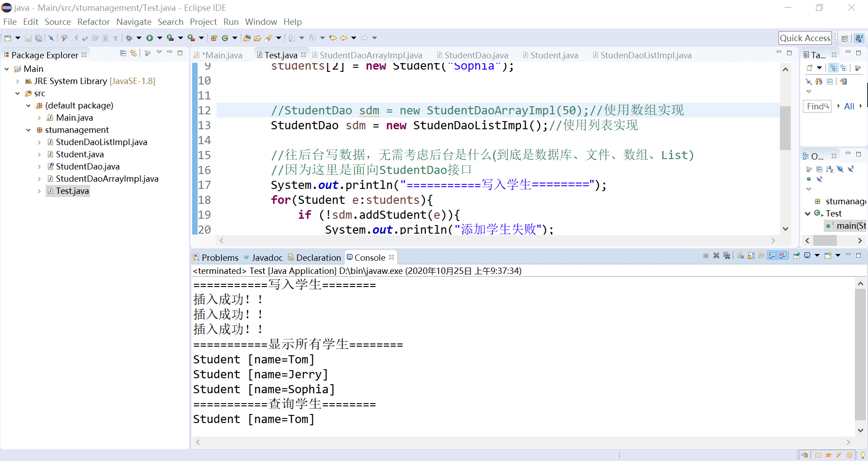Toggle Scroll Lock in Console toolbar
Image resolution: width=868 pixels, height=461 pixels.
pyautogui.click(x=751, y=256)
